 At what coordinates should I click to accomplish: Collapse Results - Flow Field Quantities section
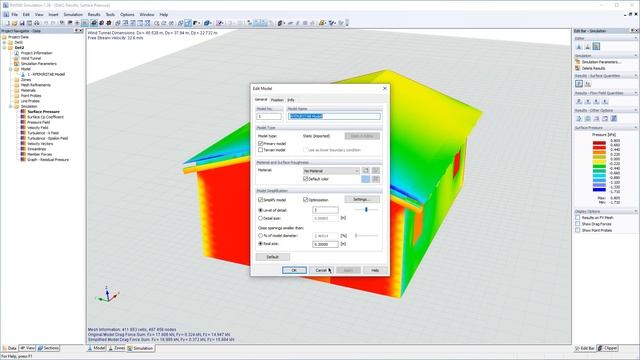click(636, 93)
